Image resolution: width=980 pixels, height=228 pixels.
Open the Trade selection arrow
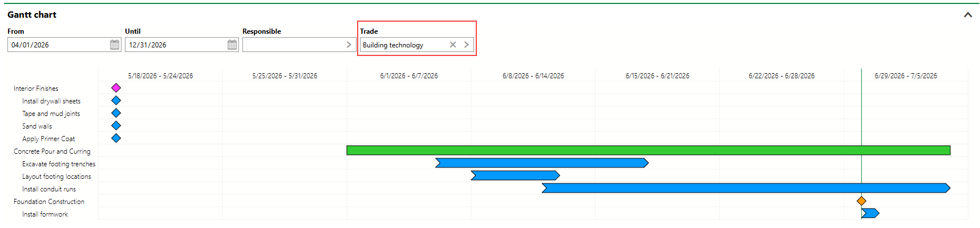[466, 45]
